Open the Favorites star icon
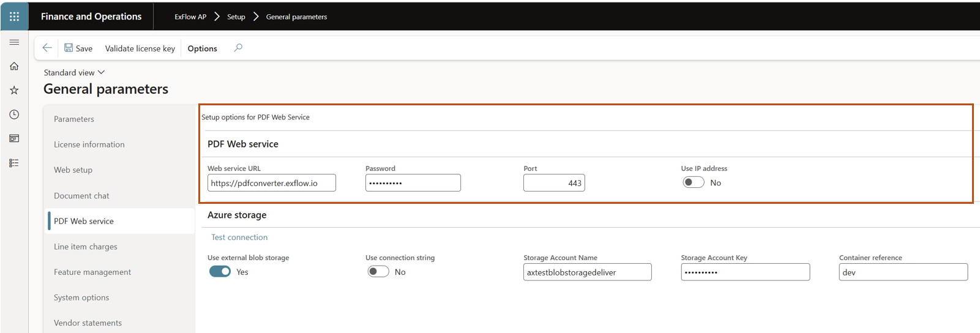Screen dimensions: 980x333 pos(14,90)
